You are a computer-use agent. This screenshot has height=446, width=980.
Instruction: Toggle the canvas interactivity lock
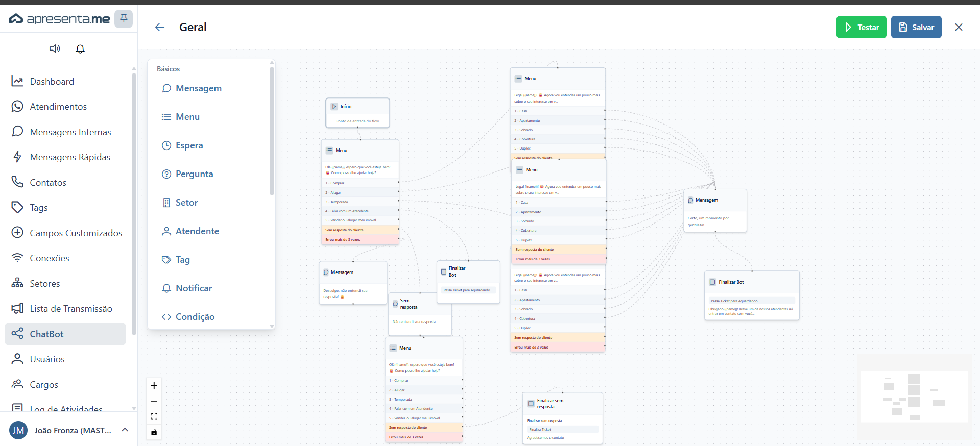coord(154,432)
